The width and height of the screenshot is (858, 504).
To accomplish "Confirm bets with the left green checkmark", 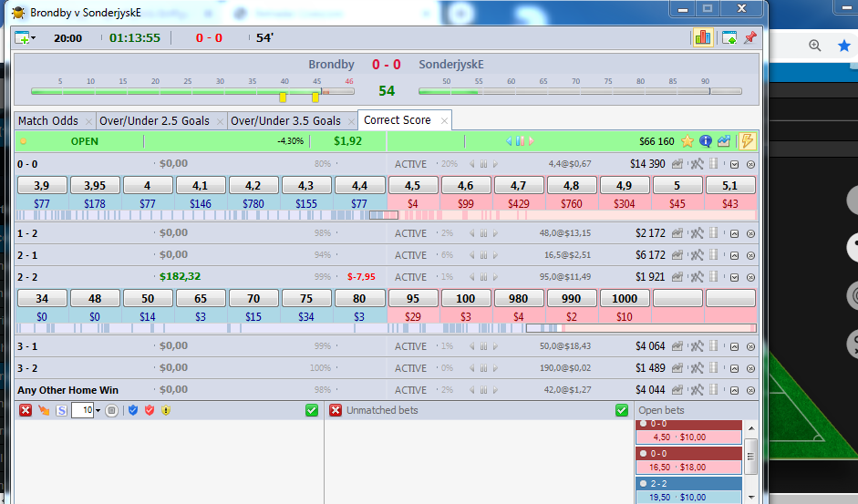I will pyautogui.click(x=312, y=410).
